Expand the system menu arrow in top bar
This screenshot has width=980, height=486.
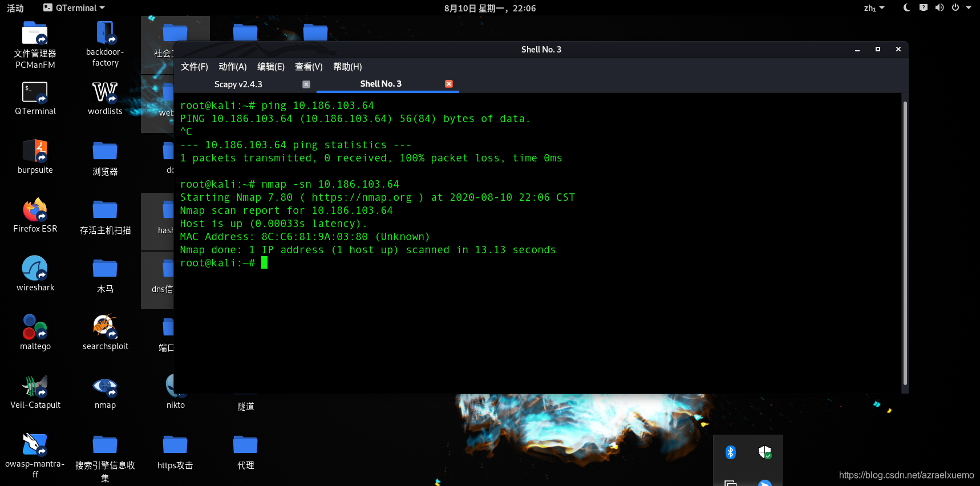(x=969, y=8)
